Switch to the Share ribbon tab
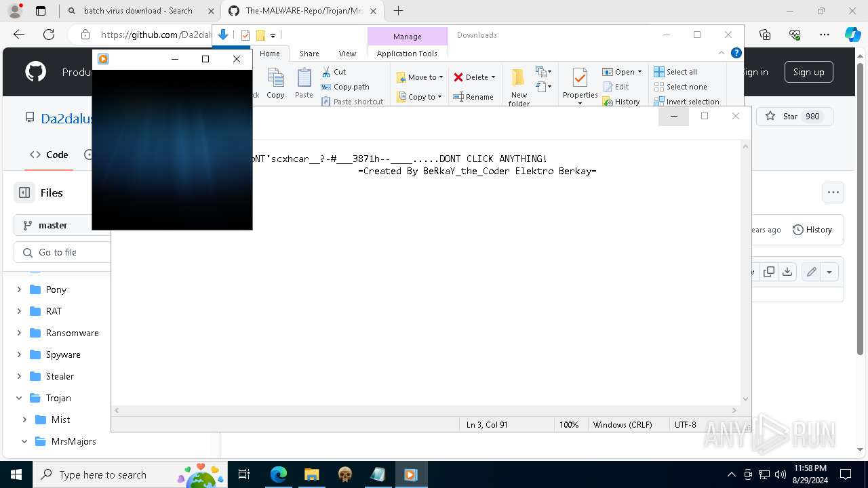Image resolution: width=868 pixels, height=488 pixels. point(309,54)
